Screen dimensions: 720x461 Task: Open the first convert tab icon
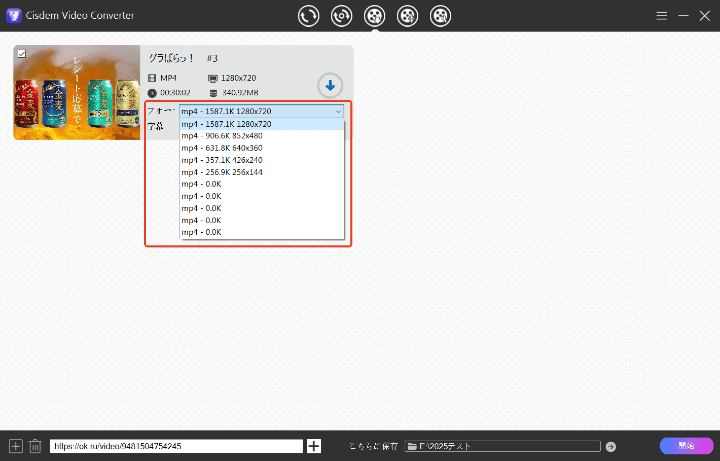[x=309, y=16]
